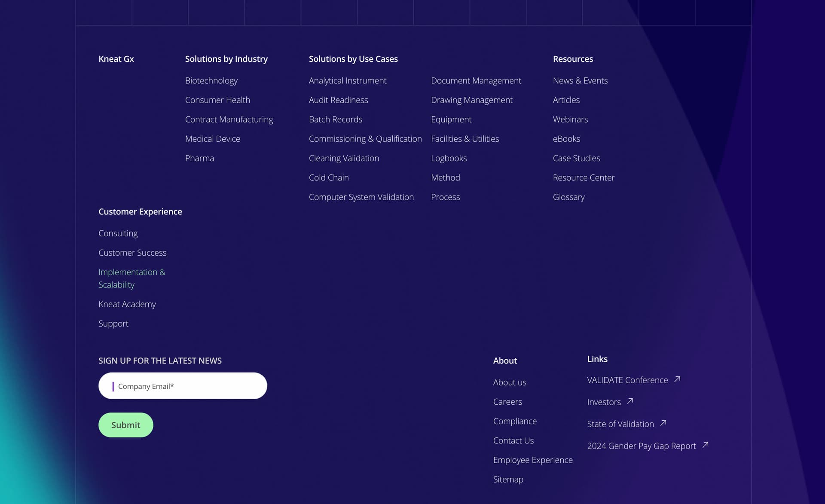Open Cleaning Validation use case
The height and width of the screenshot is (504, 825).
point(344,158)
